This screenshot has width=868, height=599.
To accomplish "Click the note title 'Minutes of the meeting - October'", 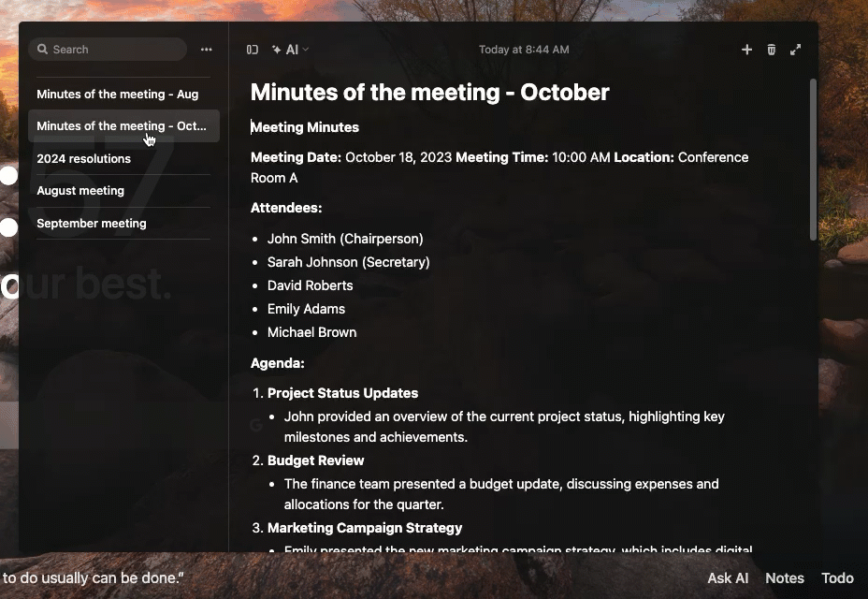I will tap(429, 92).
